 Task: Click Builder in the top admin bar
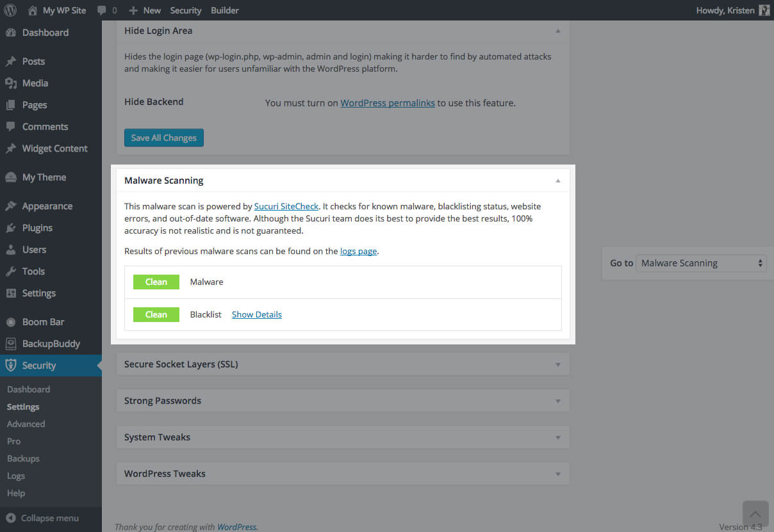tap(224, 10)
